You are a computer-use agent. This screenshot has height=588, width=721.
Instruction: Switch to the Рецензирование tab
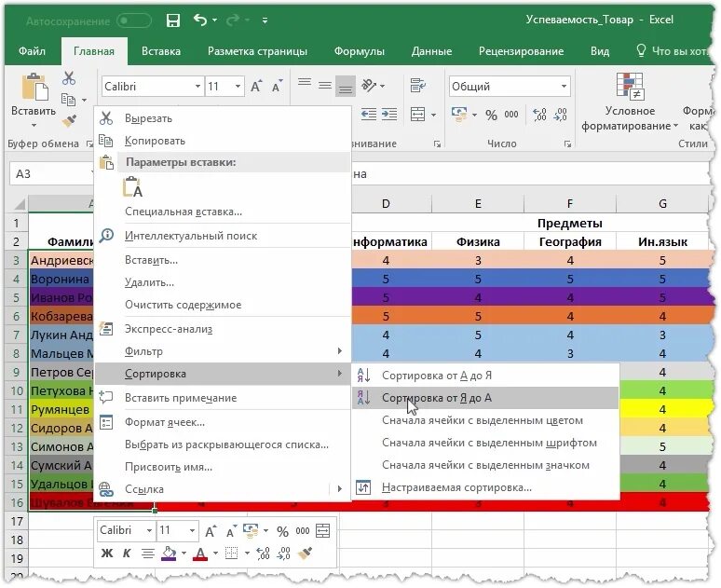(x=521, y=51)
